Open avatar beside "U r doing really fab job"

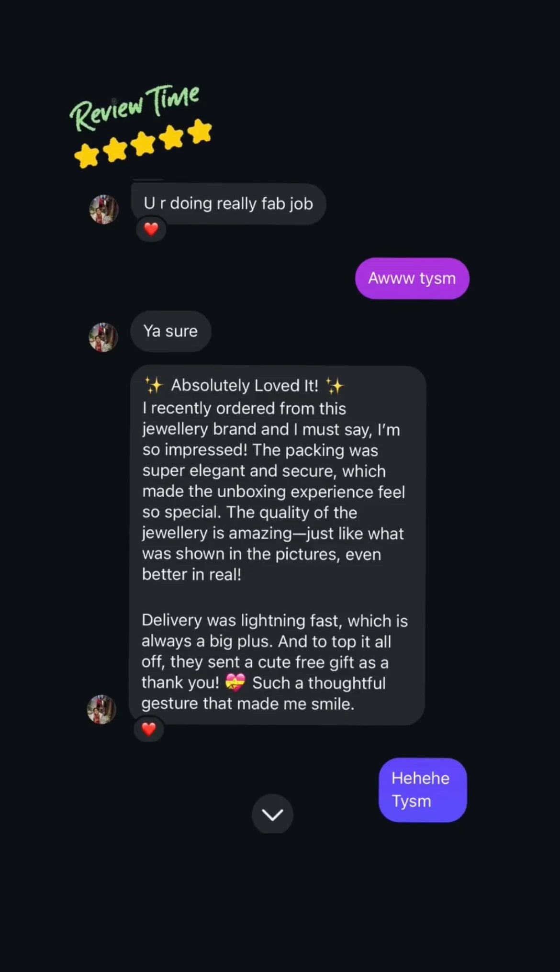(x=103, y=209)
